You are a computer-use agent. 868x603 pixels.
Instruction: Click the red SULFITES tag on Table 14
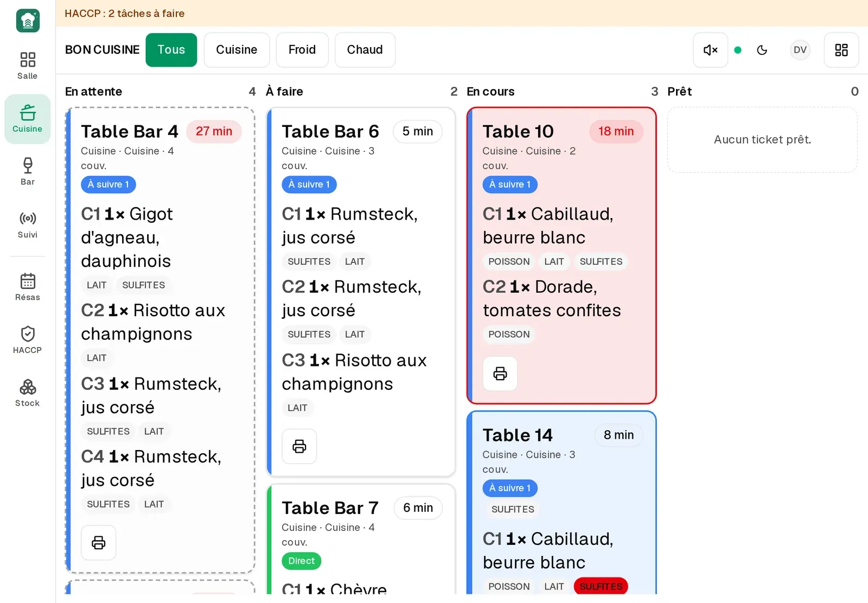pos(601,586)
